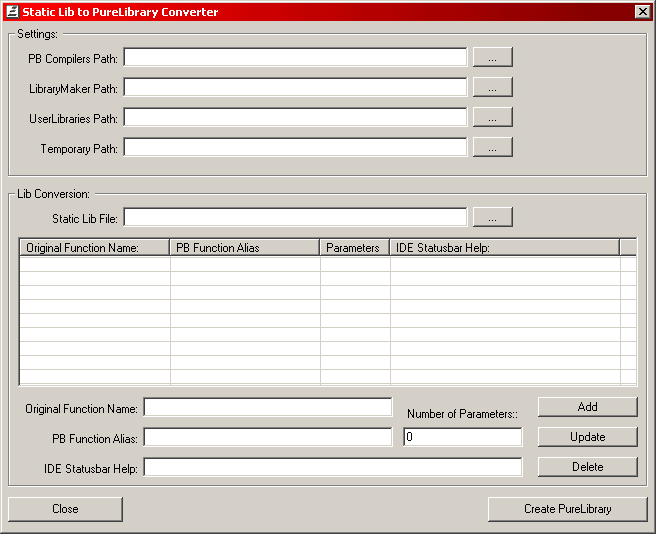This screenshot has width=656, height=534.
Task: Click the Number of Parameters field
Action: pyautogui.click(x=463, y=437)
